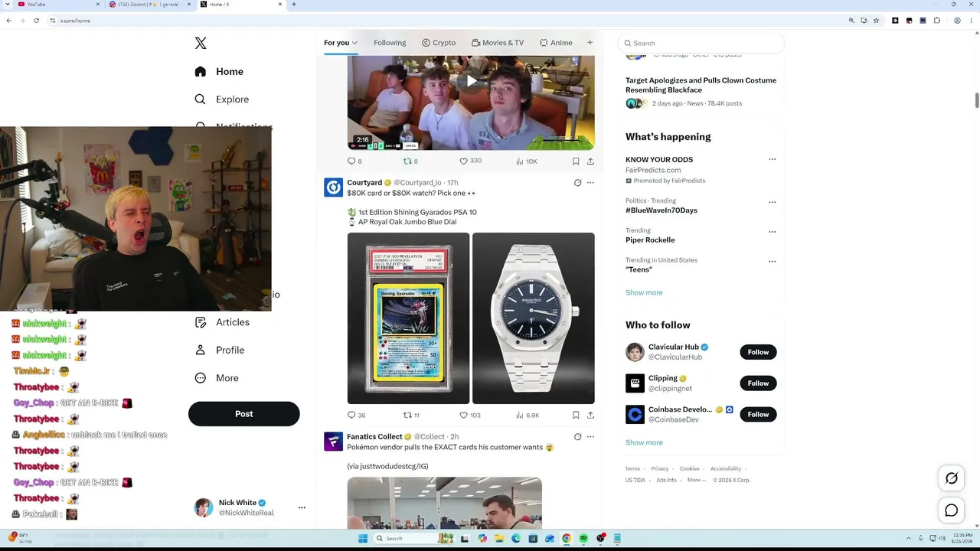Reply to the video post with 8 comments

pyautogui.click(x=354, y=161)
